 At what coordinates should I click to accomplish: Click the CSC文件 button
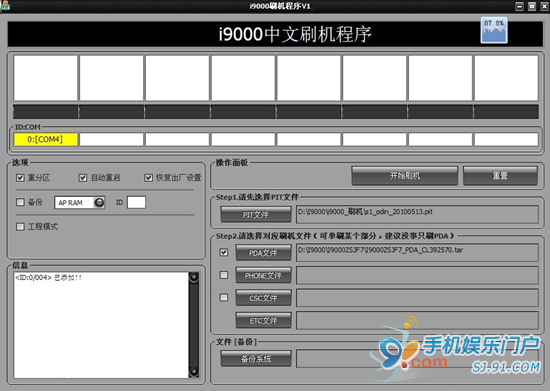click(263, 298)
